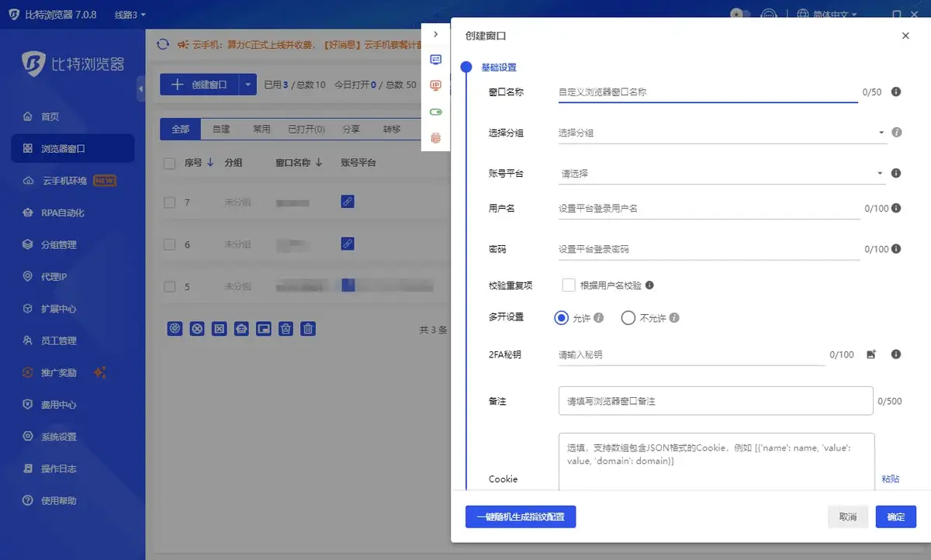The height and width of the screenshot is (560, 931).
Task: Click the recycle trash icon in bottom toolbar
Action: pyautogui.click(x=286, y=329)
